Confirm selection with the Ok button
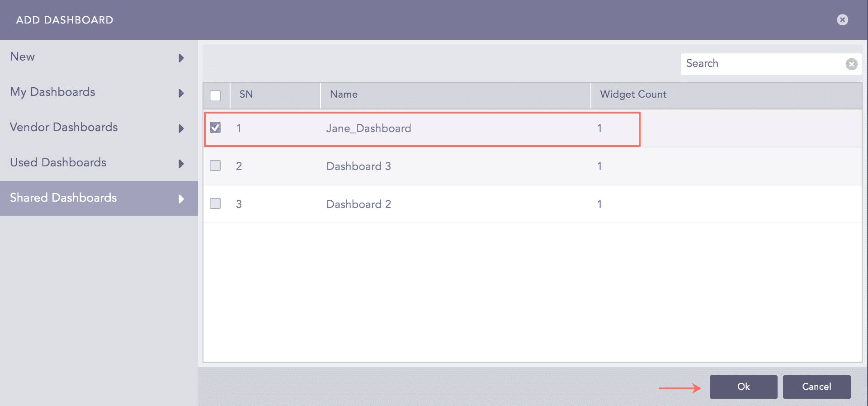 tap(743, 387)
